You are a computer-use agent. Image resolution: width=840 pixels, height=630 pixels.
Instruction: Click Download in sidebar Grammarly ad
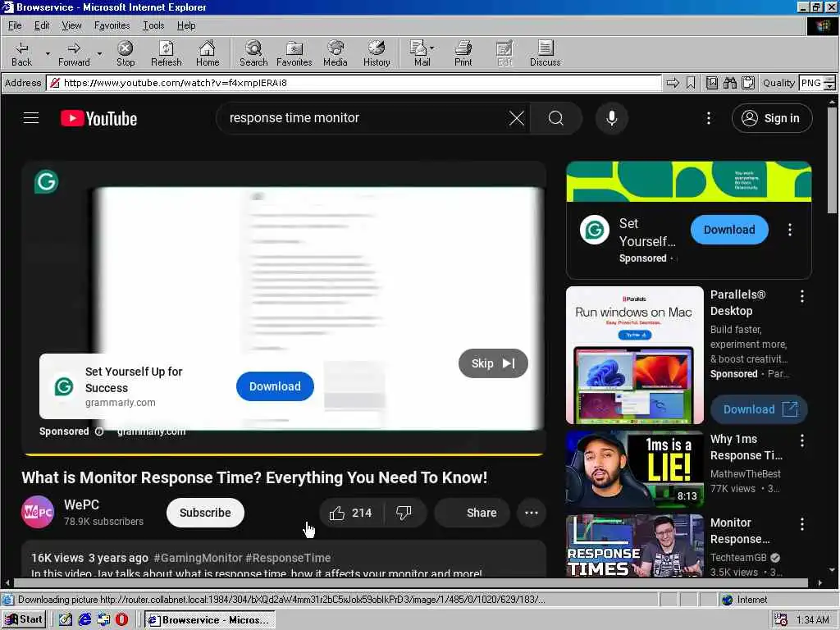[x=729, y=230]
